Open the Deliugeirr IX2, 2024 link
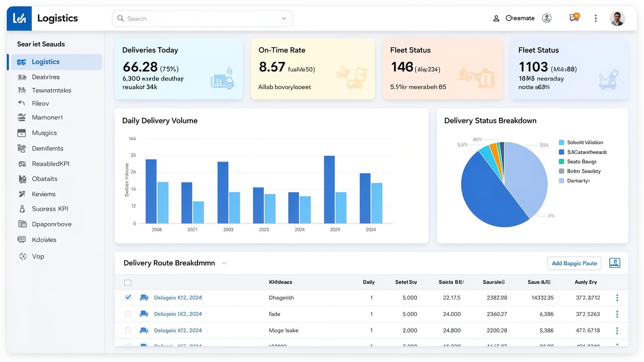Screen dimensions: 644x362 [178, 314]
